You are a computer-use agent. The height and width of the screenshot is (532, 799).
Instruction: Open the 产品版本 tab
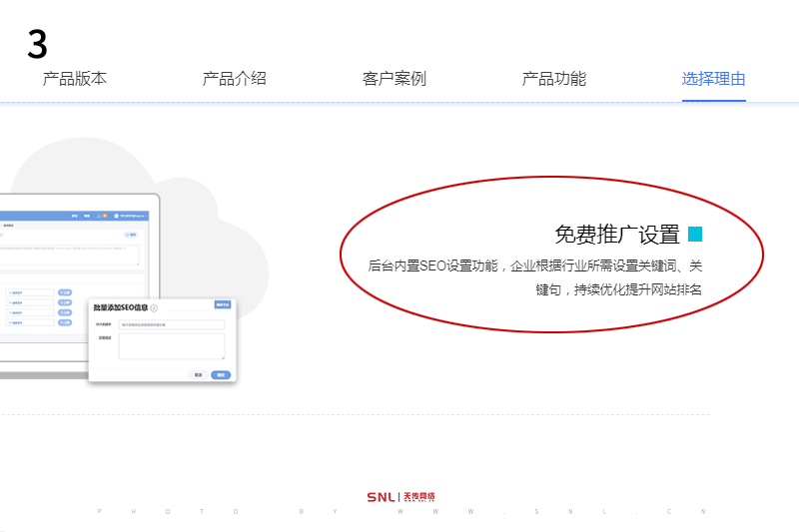(x=75, y=79)
